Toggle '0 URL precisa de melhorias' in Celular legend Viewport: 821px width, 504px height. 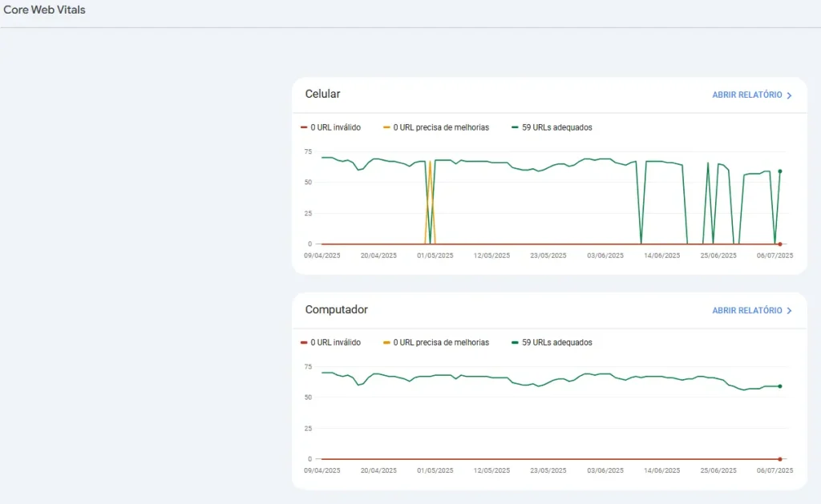click(x=441, y=127)
